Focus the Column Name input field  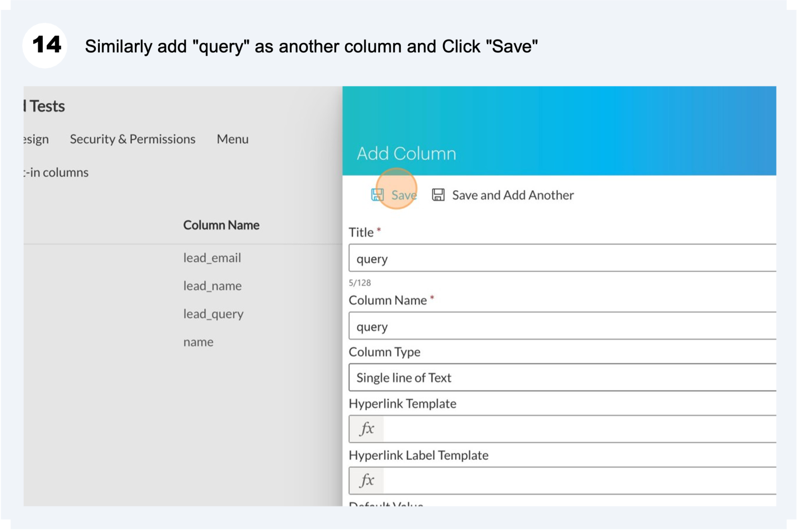[562, 326]
